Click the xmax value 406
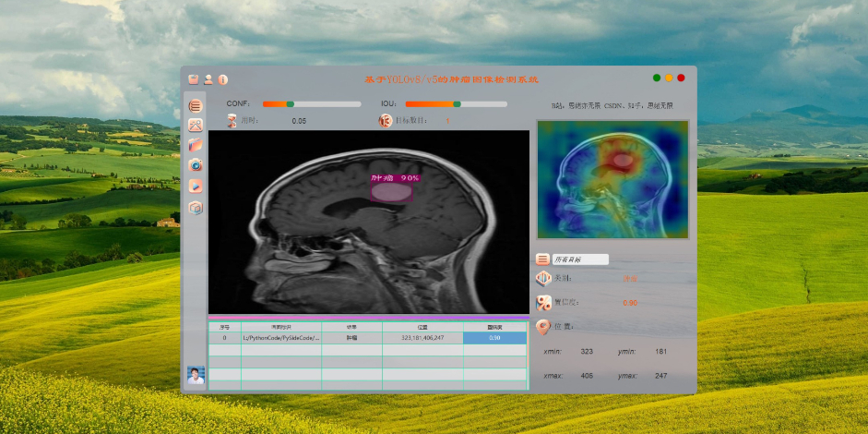 pyautogui.click(x=587, y=376)
